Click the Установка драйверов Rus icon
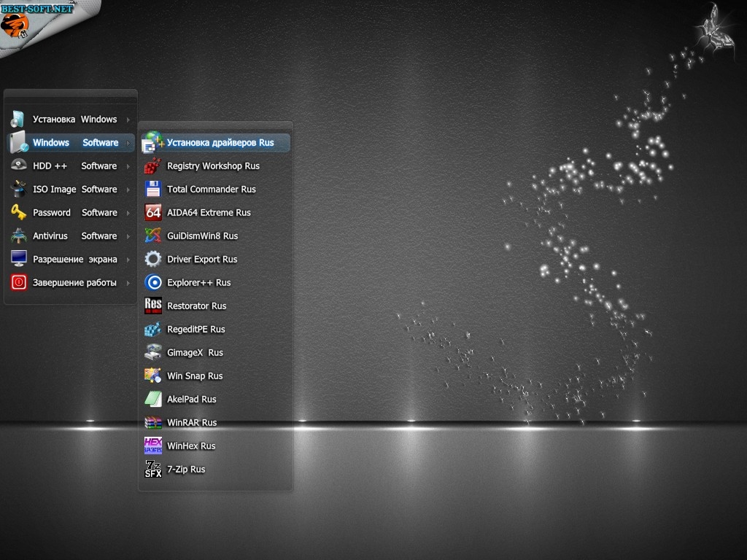747x560 pixels. pyautogui.click(x=153, y=142)
